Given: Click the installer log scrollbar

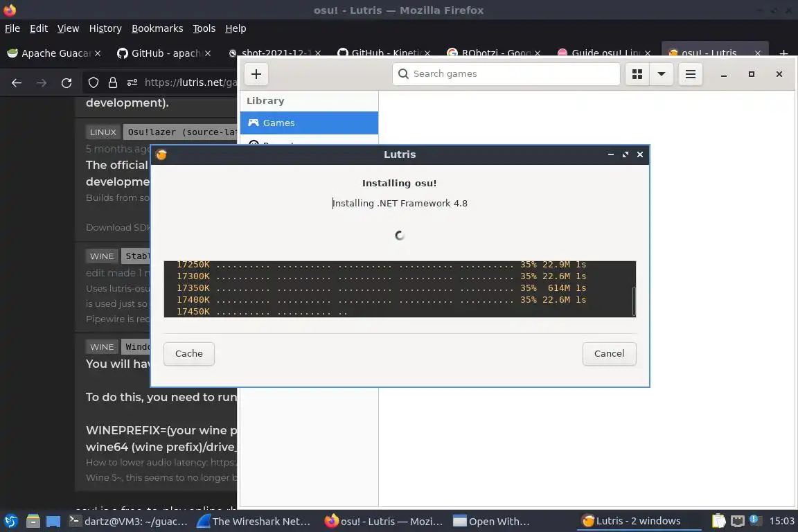Looking at the screenshot, I should tap(633, 301).
